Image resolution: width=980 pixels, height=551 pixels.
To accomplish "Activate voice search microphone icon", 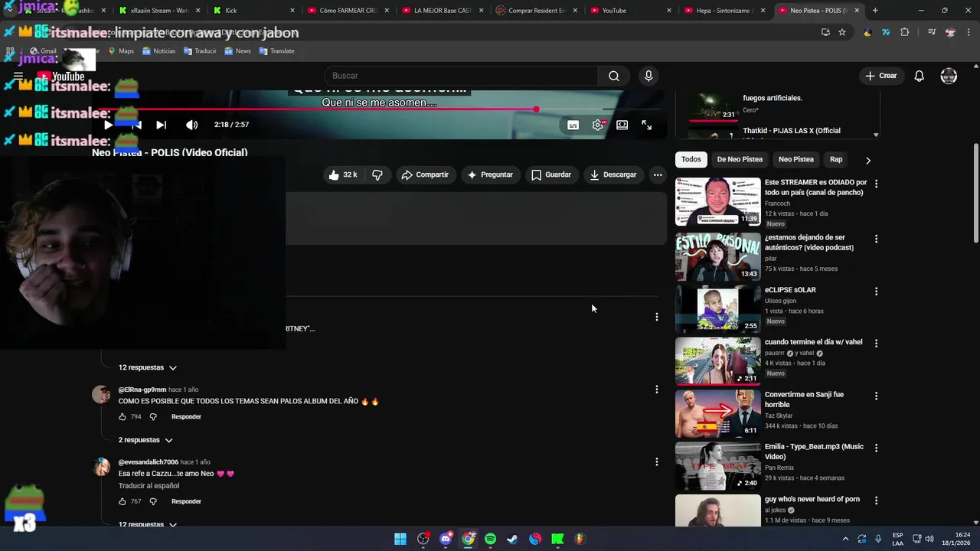I will point(648,76).
